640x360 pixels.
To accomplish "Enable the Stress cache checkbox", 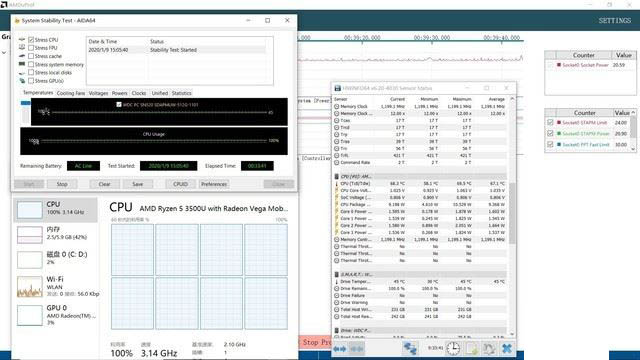I will click(x=31, y=56).
